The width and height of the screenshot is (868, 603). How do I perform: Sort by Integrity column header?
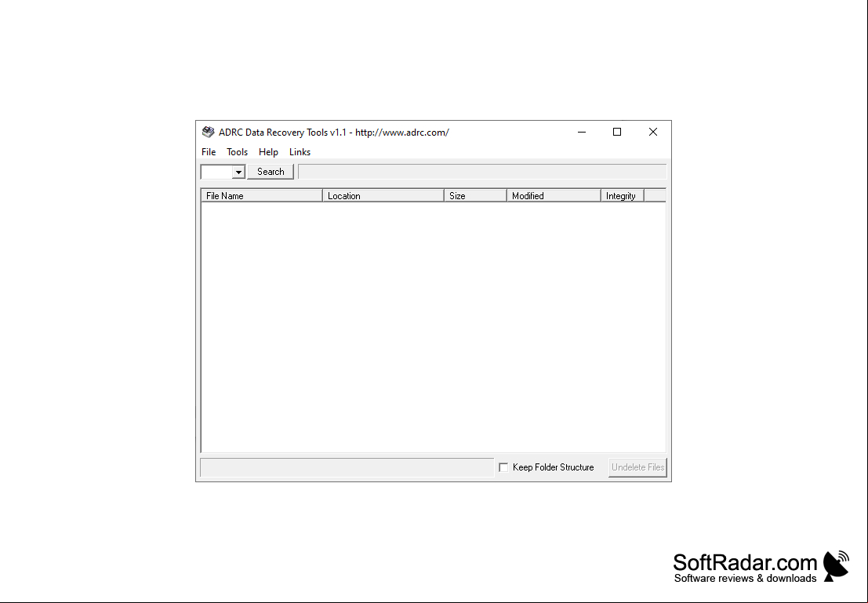coord(623,195)
